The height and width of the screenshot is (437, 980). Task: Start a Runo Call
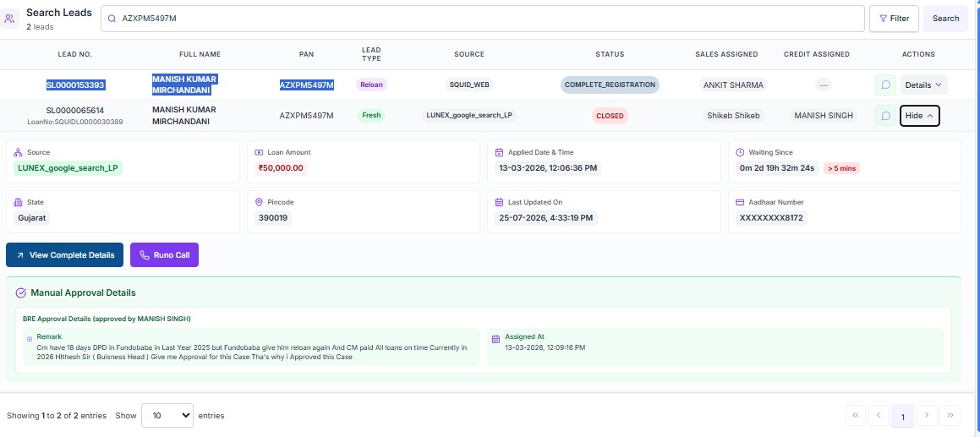point(164,255)
